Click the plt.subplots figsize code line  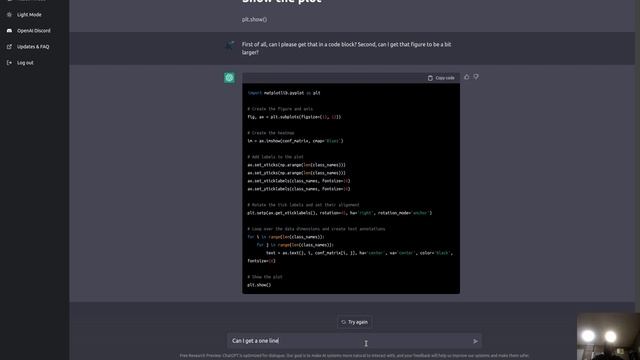click(x=294, y=117)
